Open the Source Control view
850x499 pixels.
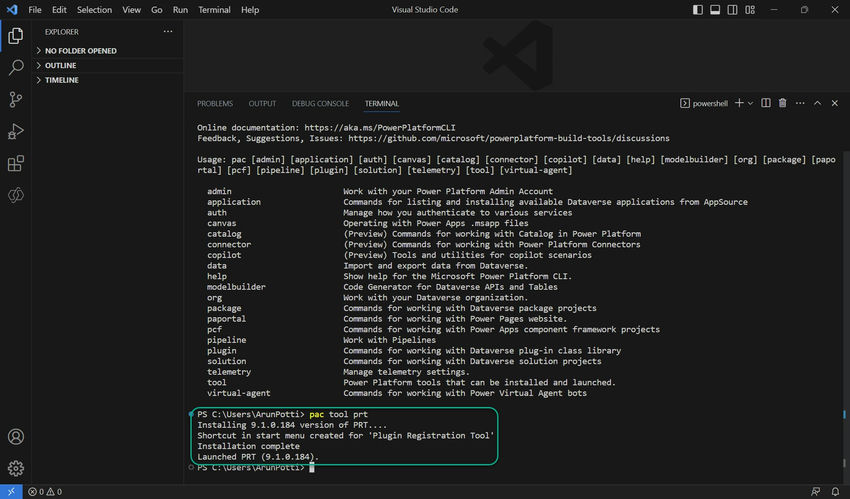pyautogui.click(x=16, y=99)
